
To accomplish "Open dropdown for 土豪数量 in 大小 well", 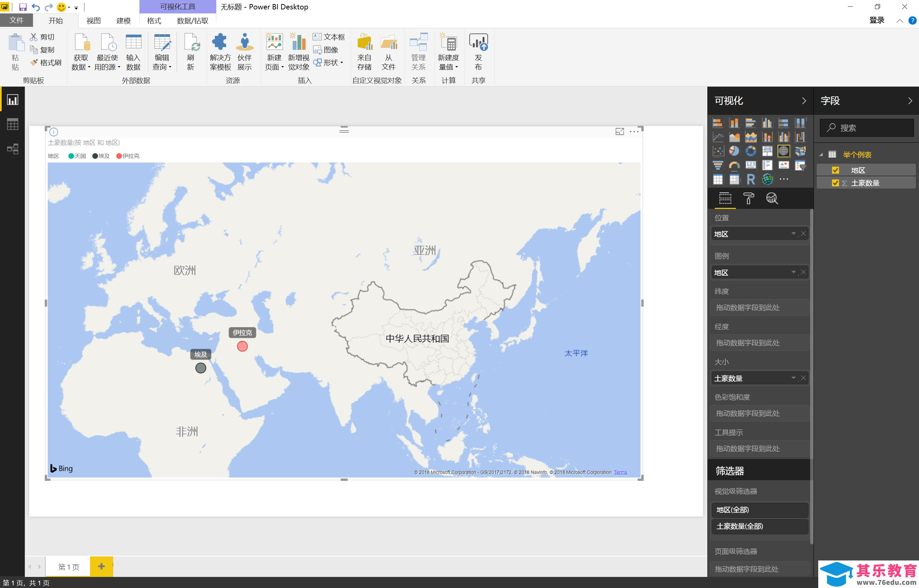I will coord(793,378).
